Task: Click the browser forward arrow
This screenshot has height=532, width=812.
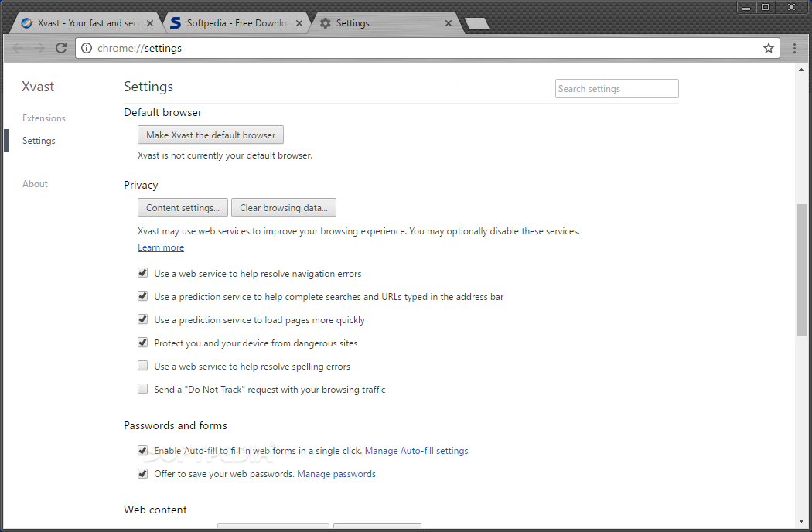Action: tap(39, 48)
